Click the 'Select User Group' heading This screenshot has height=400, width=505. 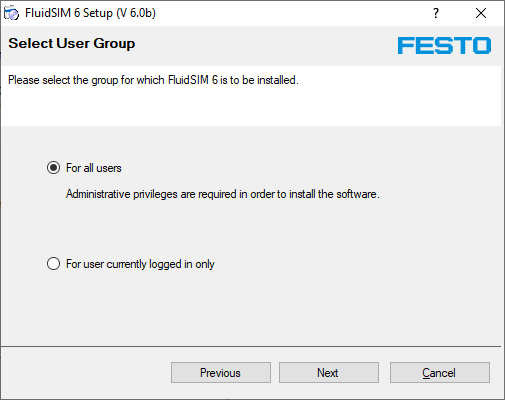pyautogui.click(x=72, y=44)
